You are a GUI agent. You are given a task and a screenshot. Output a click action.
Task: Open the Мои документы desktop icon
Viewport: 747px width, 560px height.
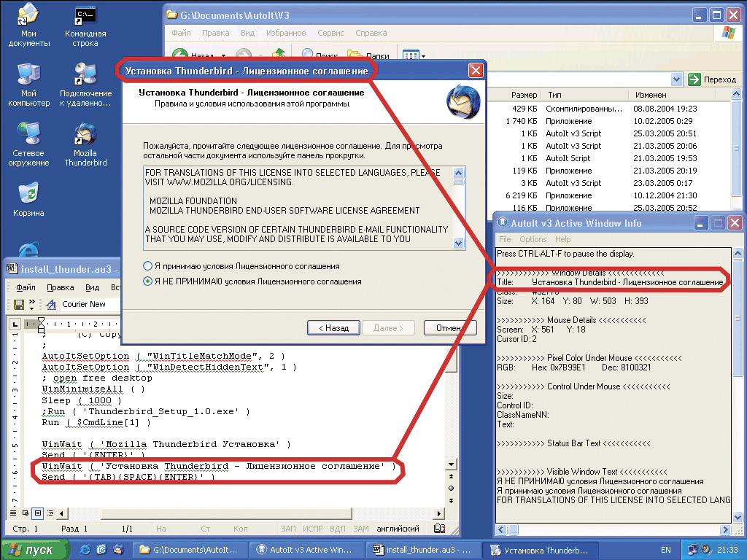click(28, 25)
